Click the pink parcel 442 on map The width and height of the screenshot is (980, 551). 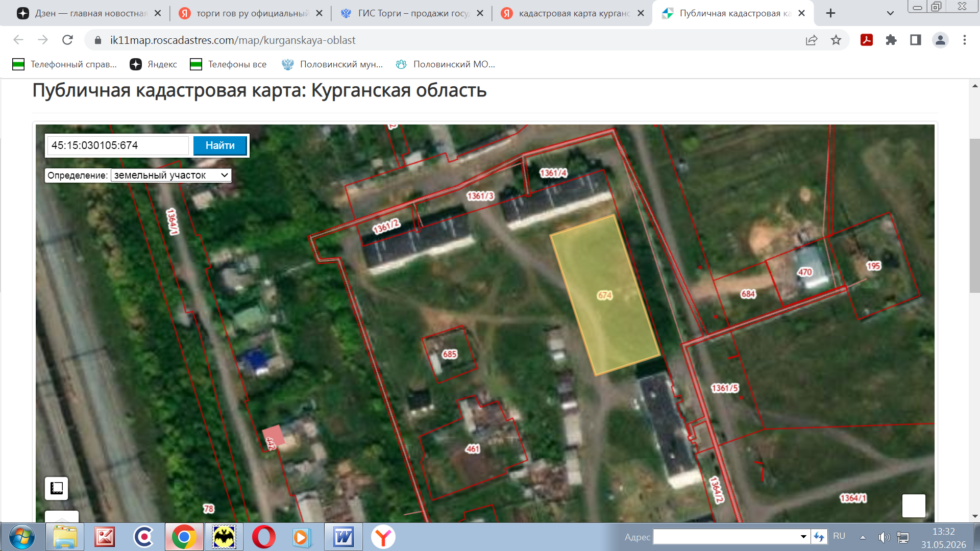(273, 437)
